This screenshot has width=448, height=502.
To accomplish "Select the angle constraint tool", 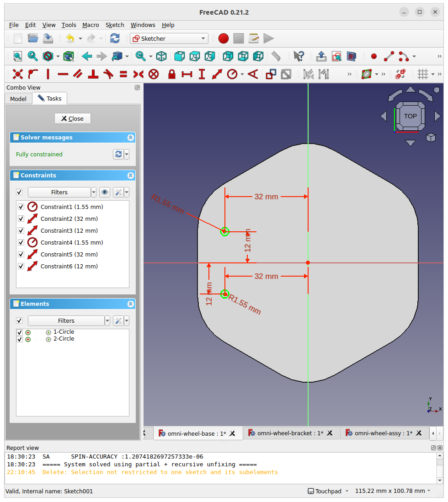I will pyautogui.click(x=253, y=74).
